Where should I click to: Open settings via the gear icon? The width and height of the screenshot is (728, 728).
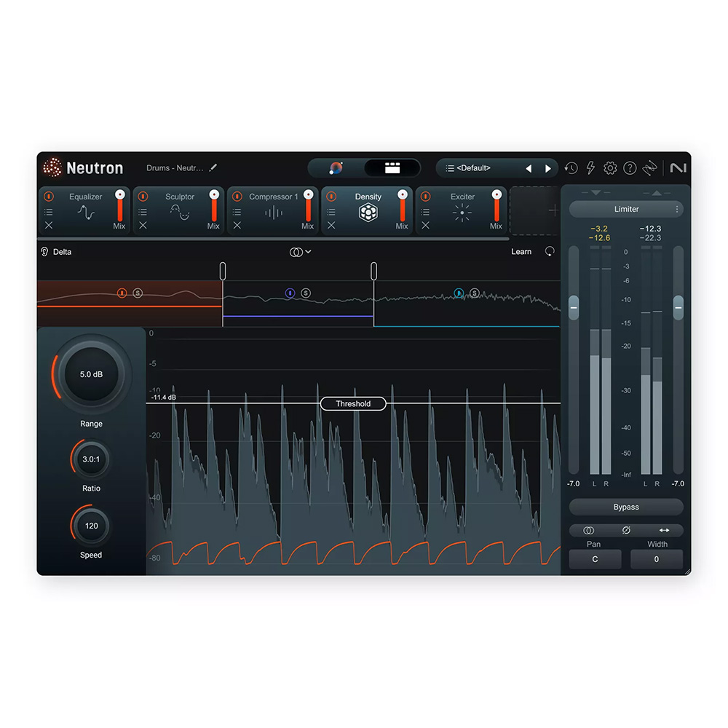[x=610, y=168]
